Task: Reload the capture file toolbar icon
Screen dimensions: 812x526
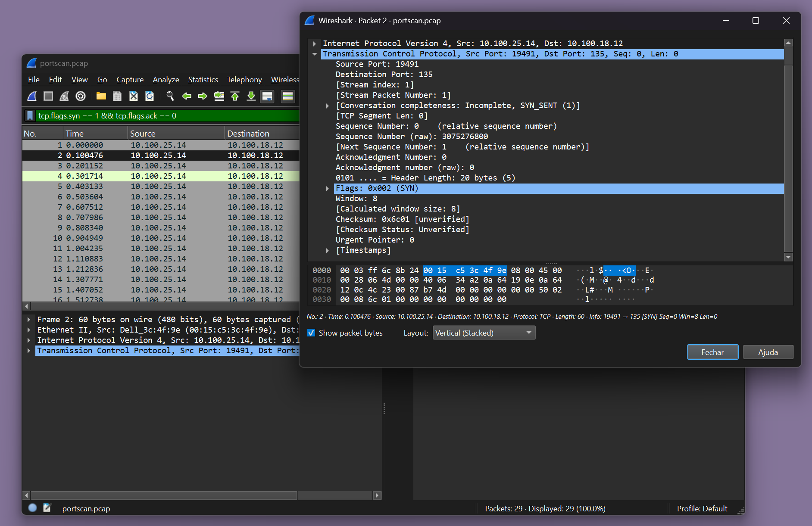Action: click(x=150, y=96)
